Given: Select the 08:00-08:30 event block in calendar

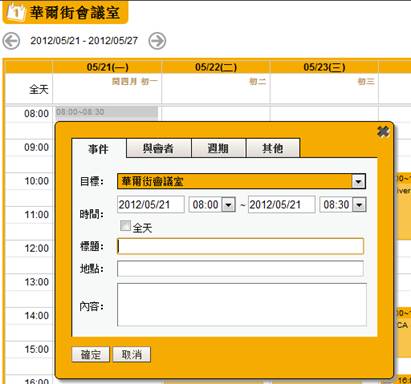Looking at the screenshot, I should [107, 112].
